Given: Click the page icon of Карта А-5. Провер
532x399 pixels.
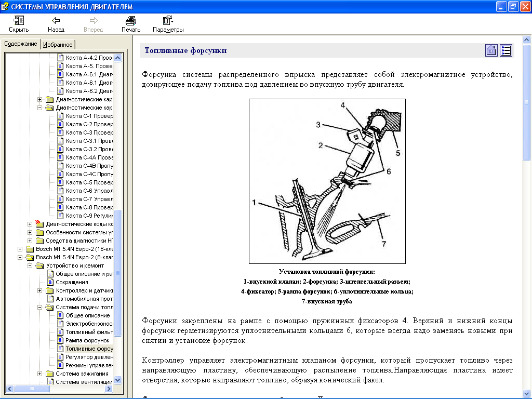Looking at the screenshot, I should 60,66.
